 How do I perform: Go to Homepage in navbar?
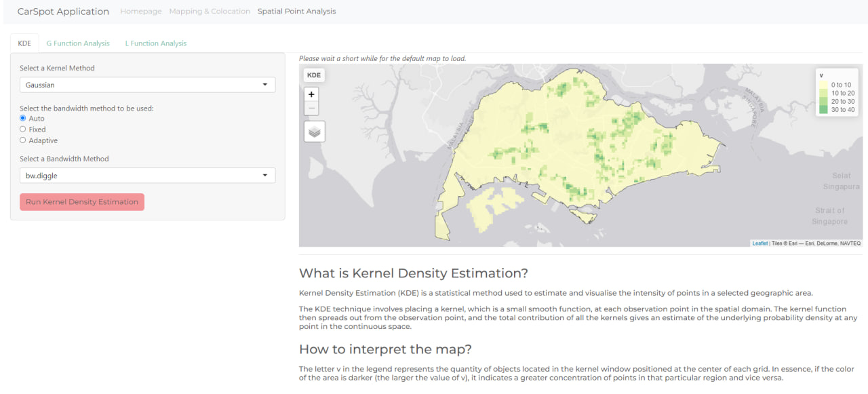point(141,12)
